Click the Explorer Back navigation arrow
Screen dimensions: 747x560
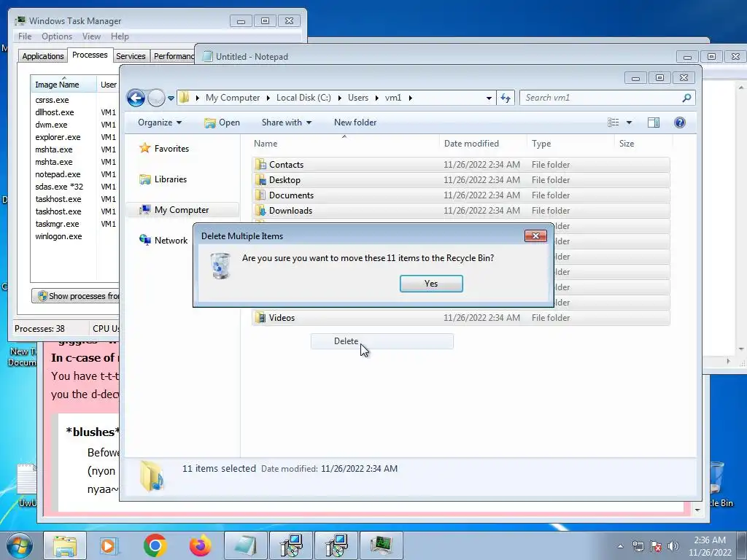point(136,98)
